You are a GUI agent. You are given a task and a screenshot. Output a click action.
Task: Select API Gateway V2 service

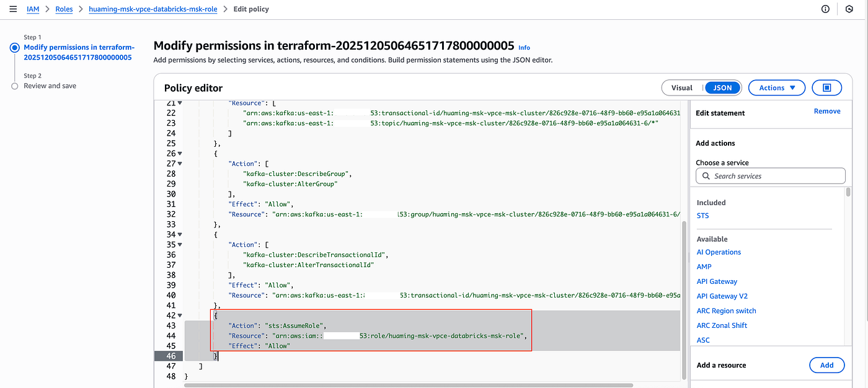coord(722,296)
